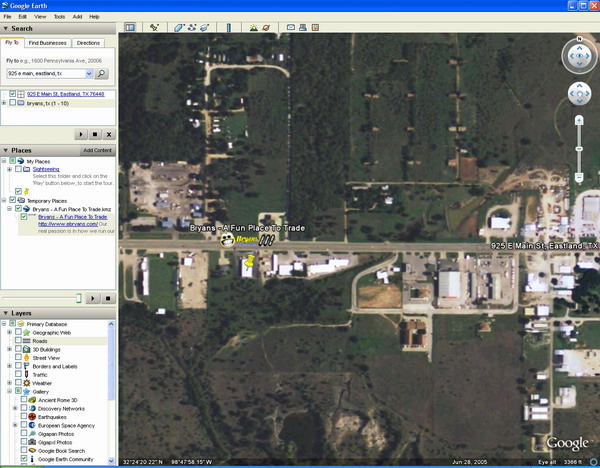
Task: Play search results tour button
Action: 81,134
